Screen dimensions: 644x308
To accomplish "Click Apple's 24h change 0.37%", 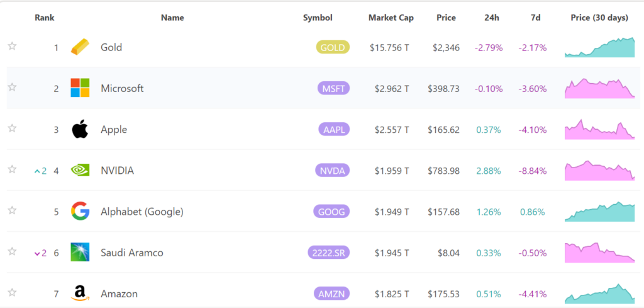I will [489, 130].
